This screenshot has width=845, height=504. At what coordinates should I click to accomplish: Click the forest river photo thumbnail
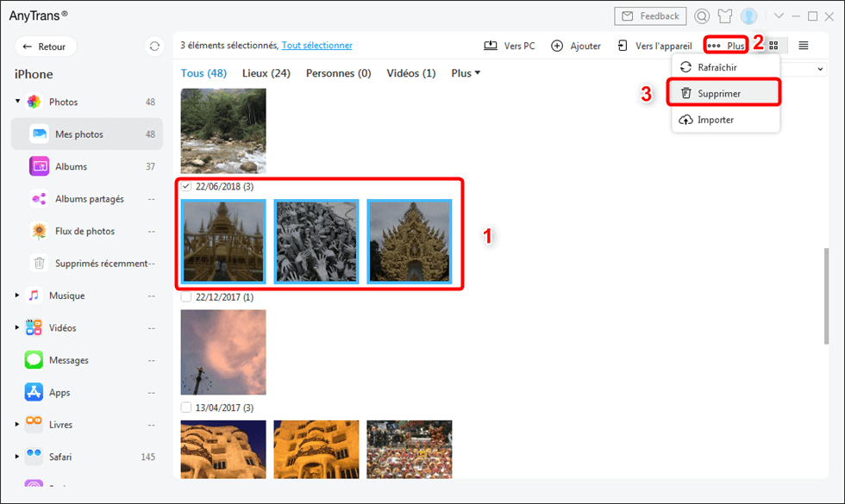(x=223, y=131)
